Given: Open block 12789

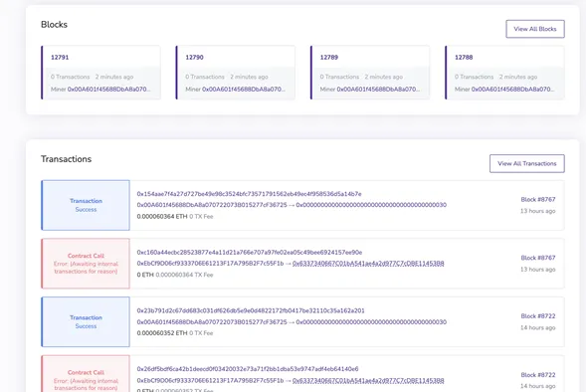Looking at the screenshot, I should (329, 57).
